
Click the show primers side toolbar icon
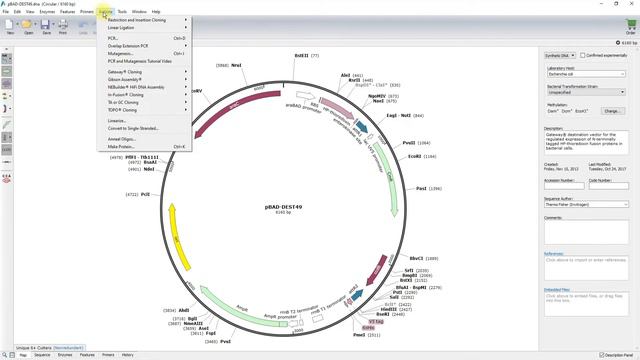pyautogui.click(x=7, y=96)
